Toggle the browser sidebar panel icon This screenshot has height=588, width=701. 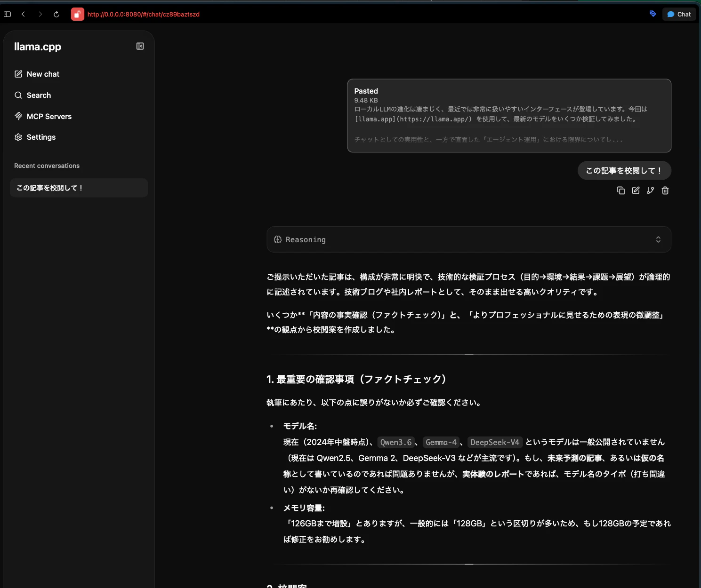7,14
